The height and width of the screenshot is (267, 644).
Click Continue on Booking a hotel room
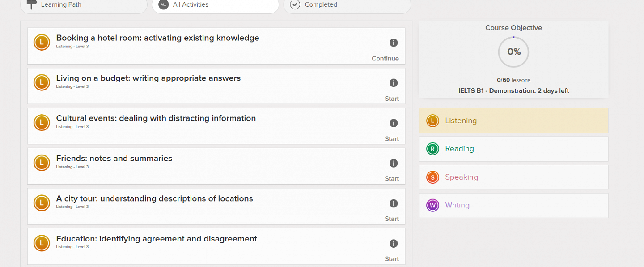385,58
